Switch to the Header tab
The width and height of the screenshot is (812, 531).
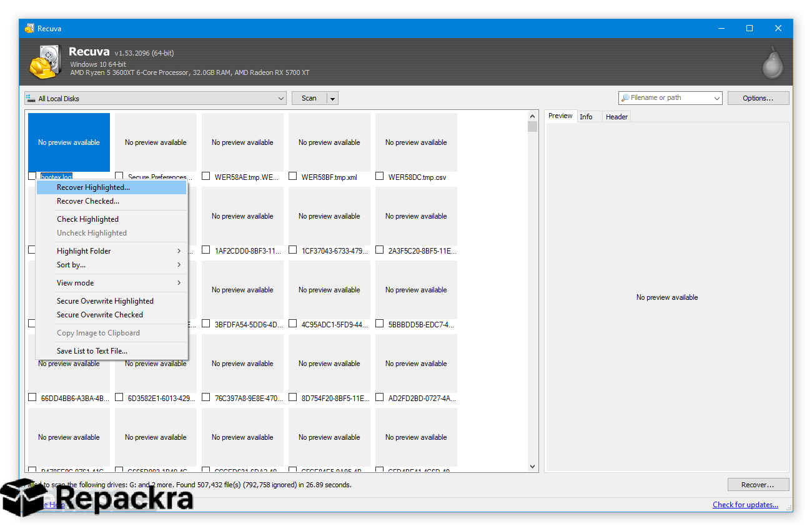[x=616, y=117]
